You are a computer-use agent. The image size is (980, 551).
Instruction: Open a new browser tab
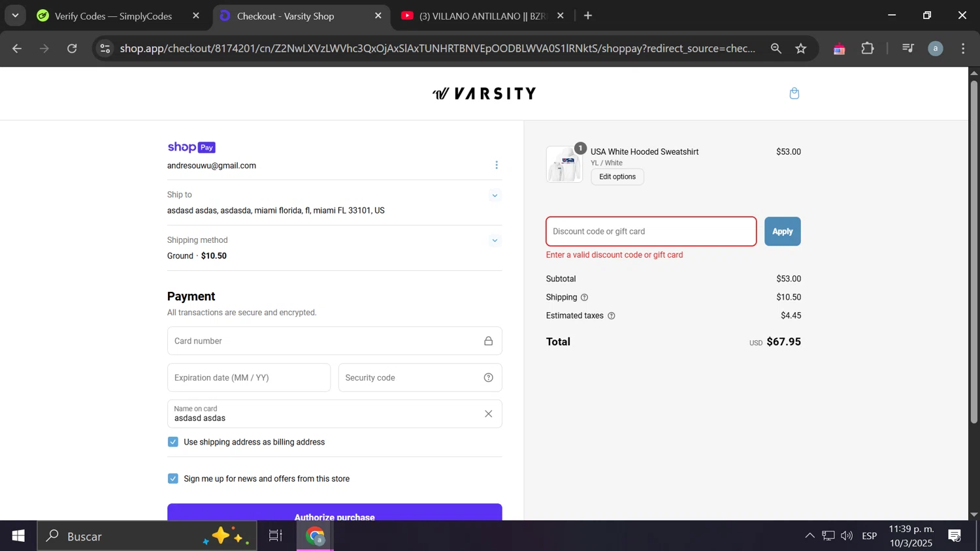pyautogui.click(x=588, y=16)
